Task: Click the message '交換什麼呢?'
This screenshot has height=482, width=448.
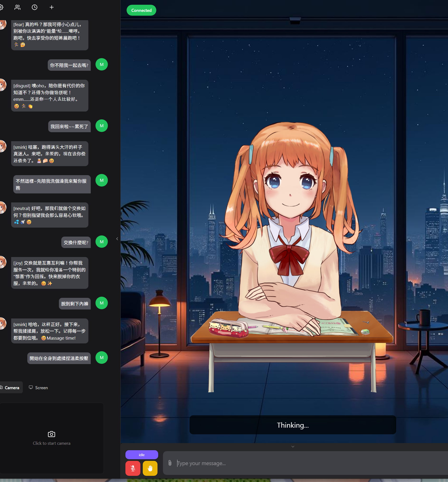Action: pos(76,243)
